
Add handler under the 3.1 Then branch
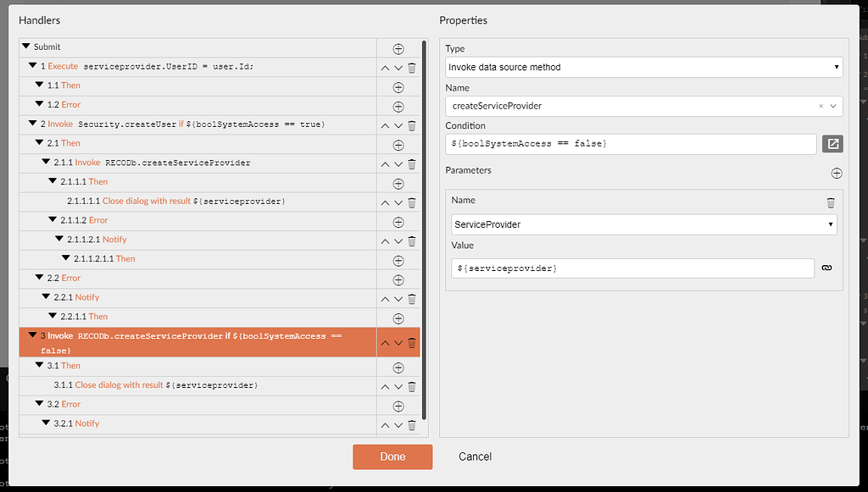[x=398, y=366]
